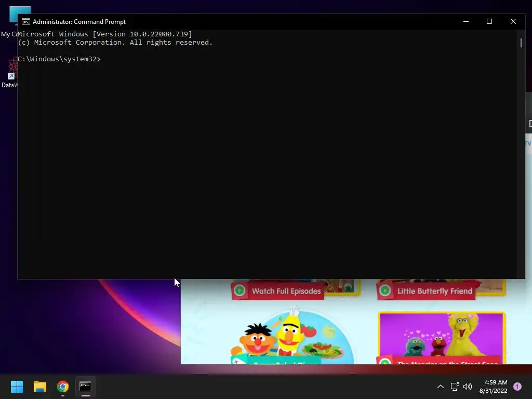Play button beside Little Butterfly Friend
532x399 pixels.
[x=385, y=290]
